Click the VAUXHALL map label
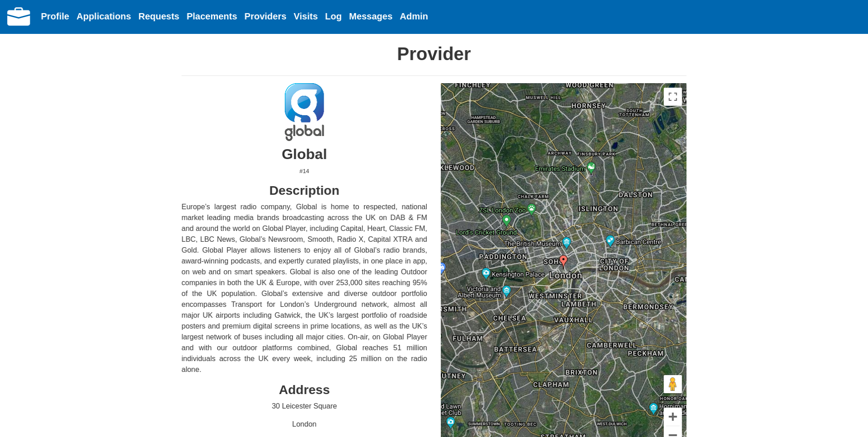The height and width of the screenshot is (437, 868). point(573,320)
